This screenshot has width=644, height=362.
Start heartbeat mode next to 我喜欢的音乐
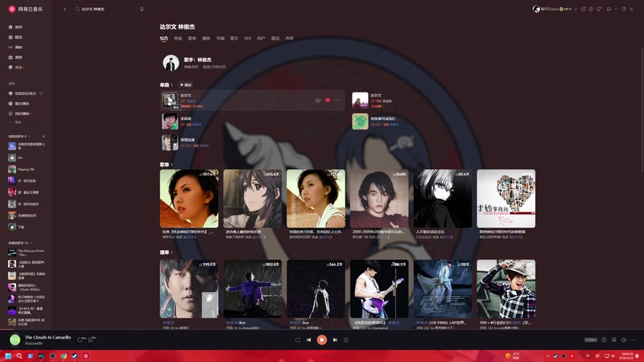(x=41, y=93)
